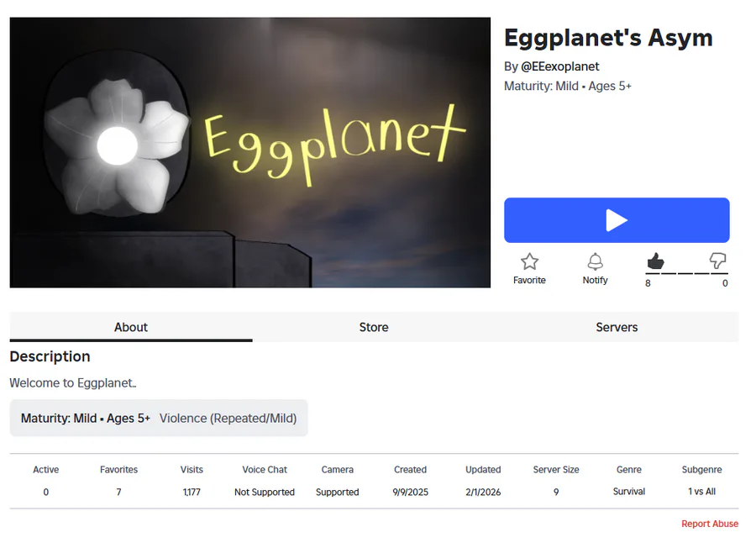Click the thumbs up like icon
Viewport: 756px width, 548px height.
[x=655, y=261]
